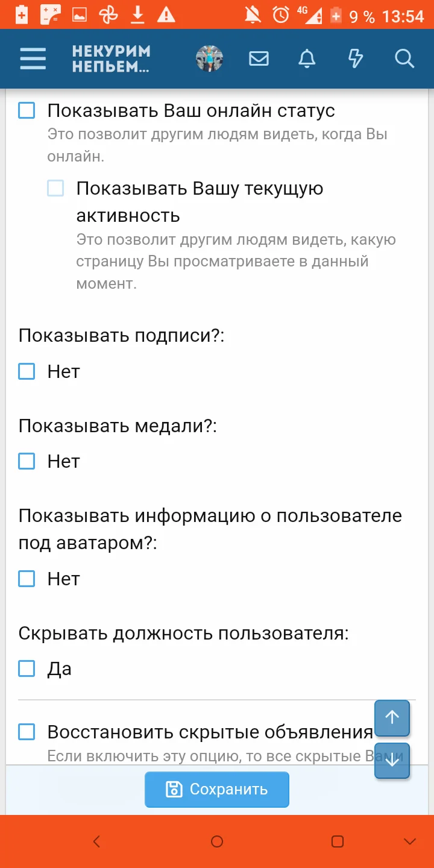This screenshot has width=434, height=868.
Task: Open private messages via the envelope icon
Action: tap(259, 58)
